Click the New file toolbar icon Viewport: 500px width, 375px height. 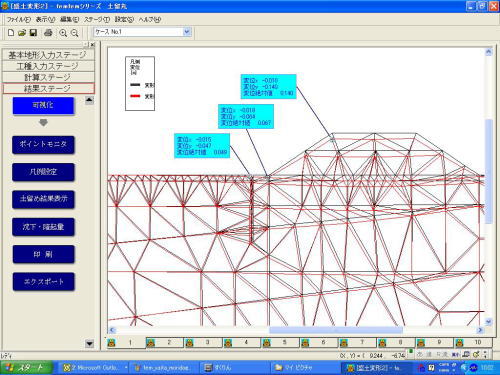coord(11,33)
